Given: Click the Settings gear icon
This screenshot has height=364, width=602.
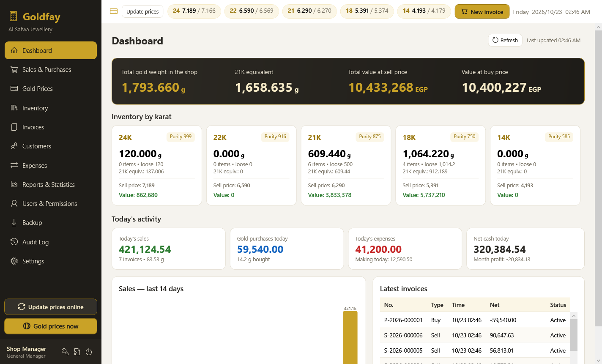Looking at the screenshot, I should point(14,261).
